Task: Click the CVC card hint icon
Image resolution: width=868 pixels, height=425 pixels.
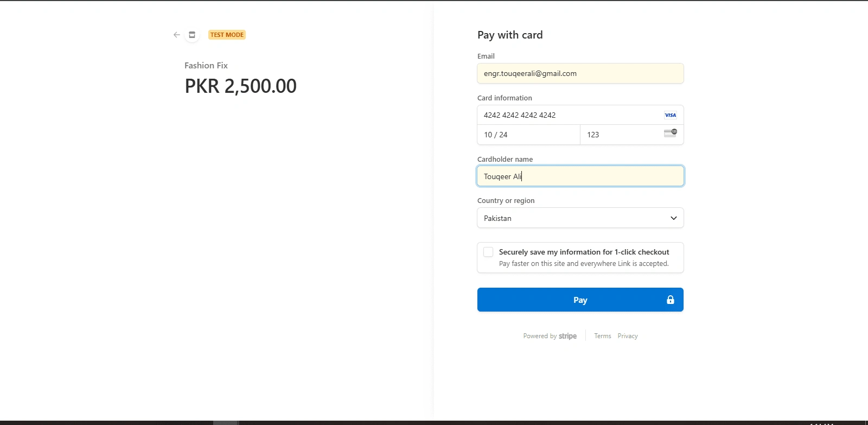Action: pyautogui.click(x=671, y=133)
